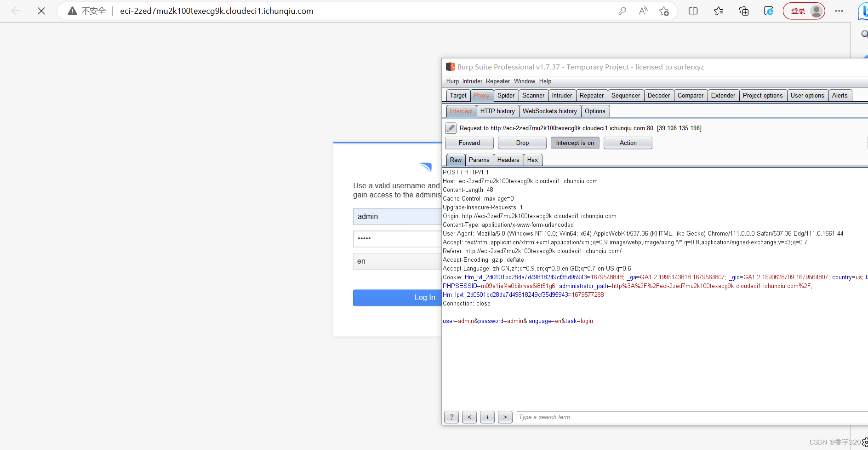Select the proxy Options sub-tab
This screenshot has width=868, height=450.
click(595, 111)
